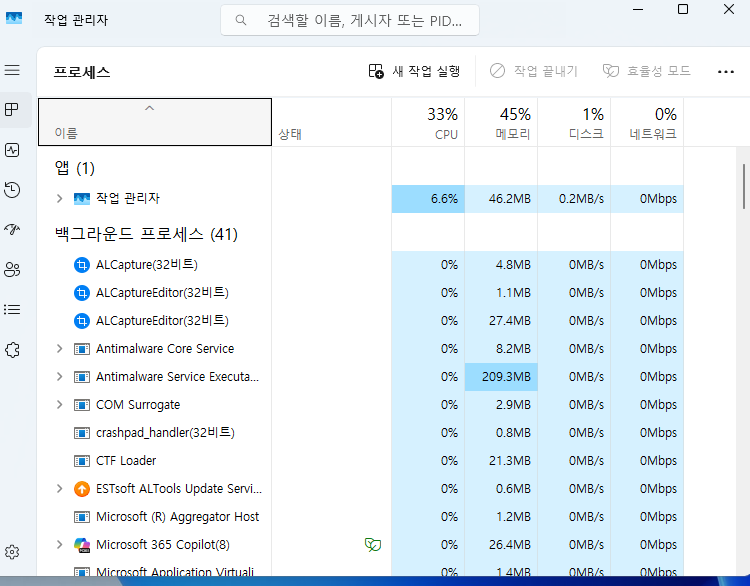Open the hamburger navigation menu
The image size is (750, 586).
tap(12, 70)
